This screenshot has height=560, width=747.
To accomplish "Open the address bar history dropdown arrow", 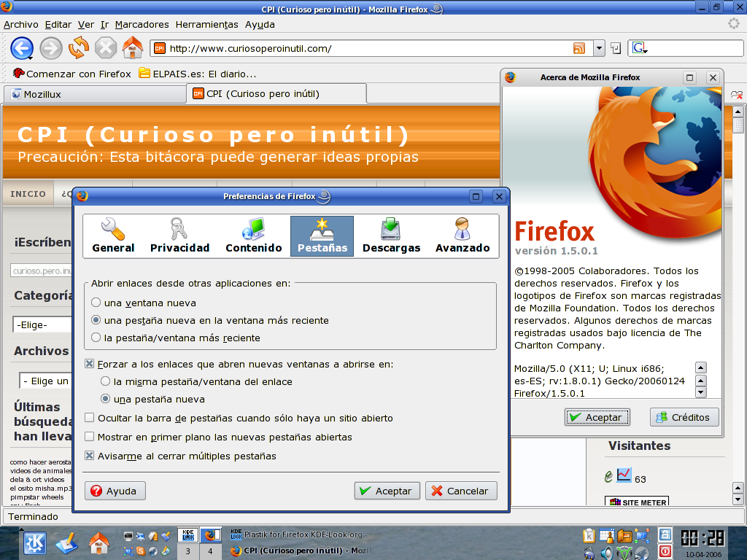I will click(600, 48).
